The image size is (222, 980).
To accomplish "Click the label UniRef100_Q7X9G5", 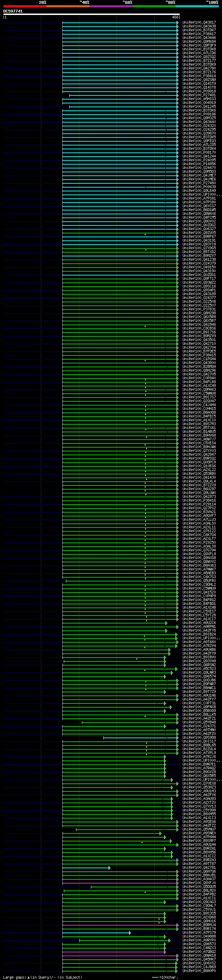I will tap(199, 248).
